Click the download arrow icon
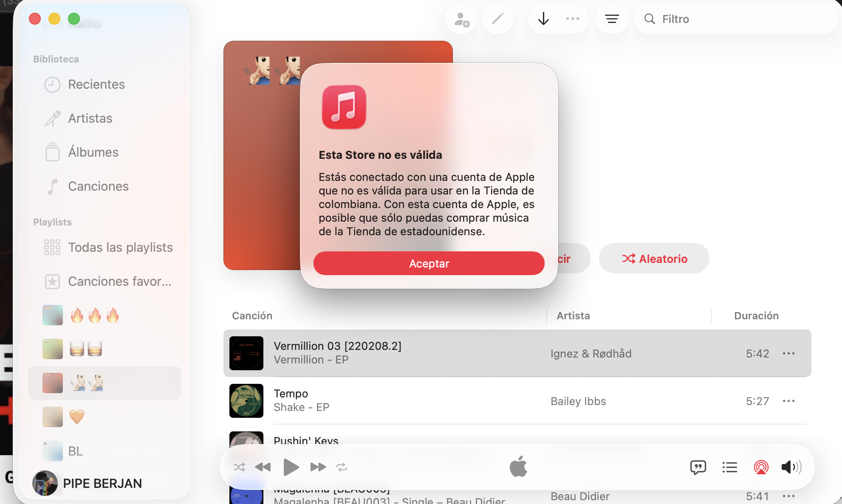This screenshot has width=842, height=504. pos(543,19)
